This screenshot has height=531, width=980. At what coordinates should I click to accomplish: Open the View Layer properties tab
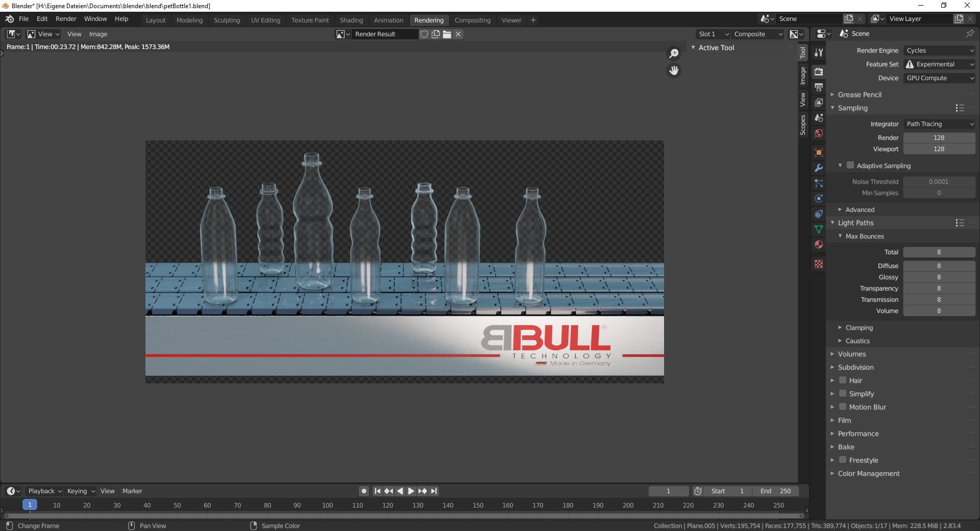[819, 103]
